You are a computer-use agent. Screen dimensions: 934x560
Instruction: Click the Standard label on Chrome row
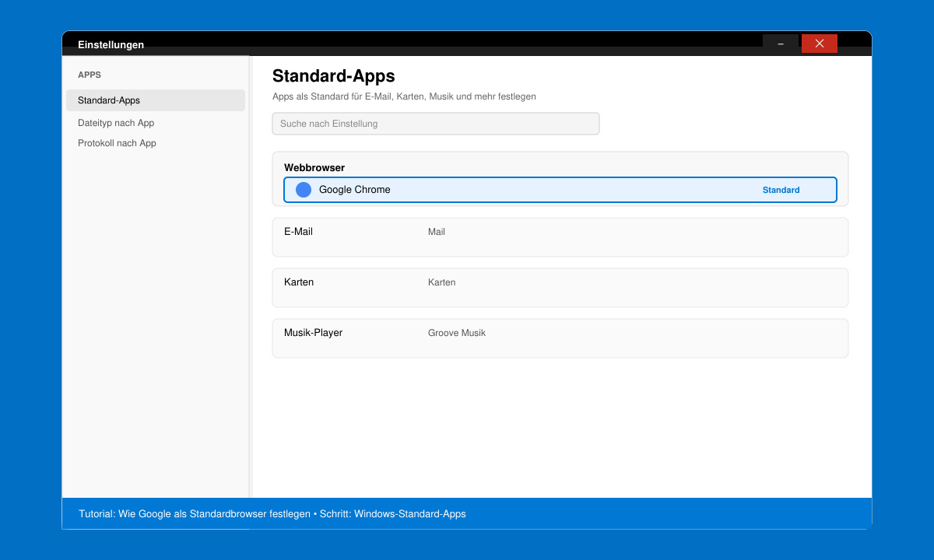781,190
